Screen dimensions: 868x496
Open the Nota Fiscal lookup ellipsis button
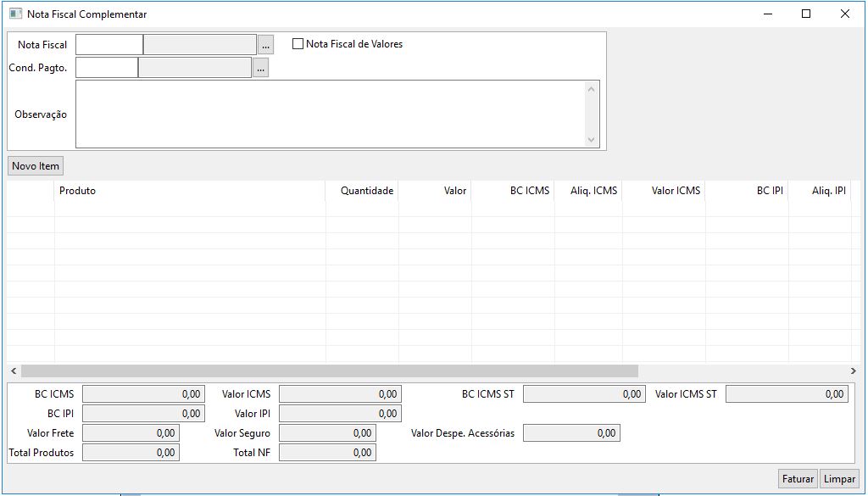(265, 45)
